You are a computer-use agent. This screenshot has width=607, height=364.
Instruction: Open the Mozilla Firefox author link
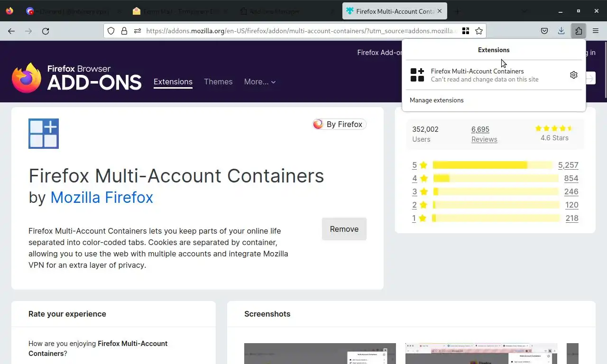coord(101,197)
